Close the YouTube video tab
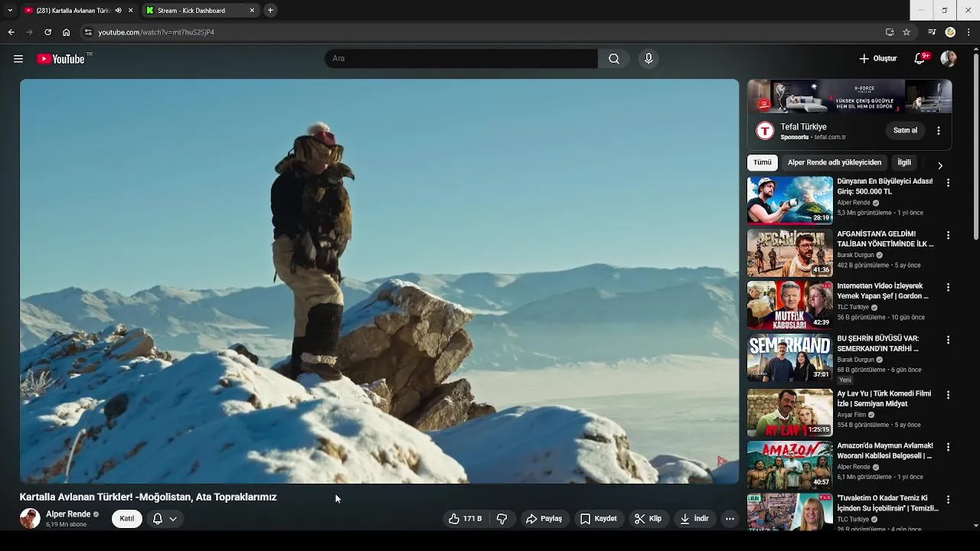 point(130,11)
